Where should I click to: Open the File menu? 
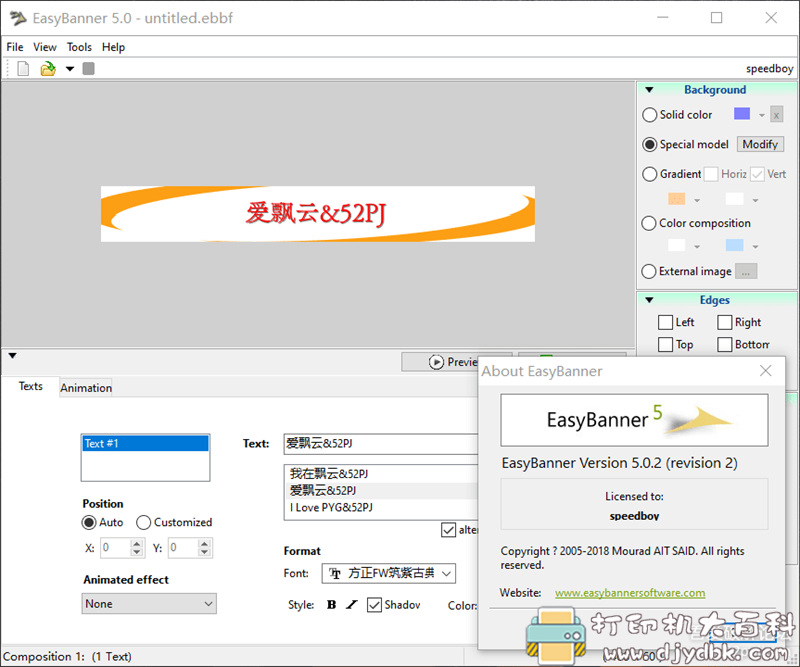coord(15,47)
